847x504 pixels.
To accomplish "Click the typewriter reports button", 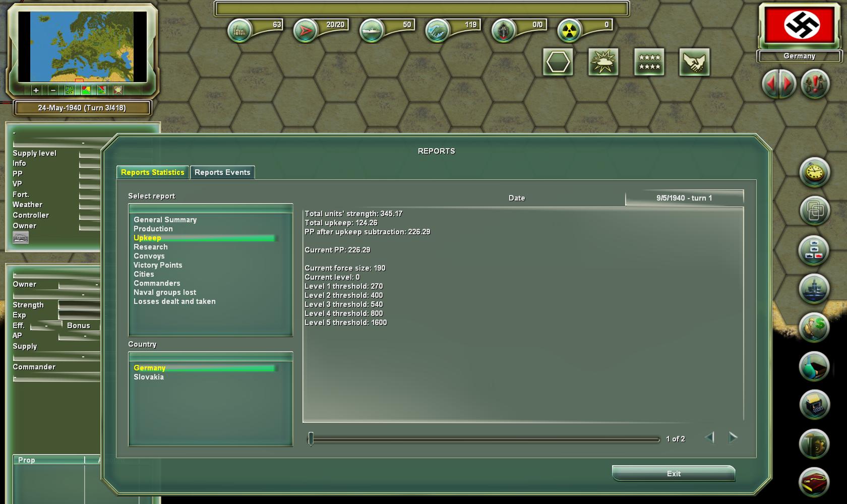I will tap(815, 406).
